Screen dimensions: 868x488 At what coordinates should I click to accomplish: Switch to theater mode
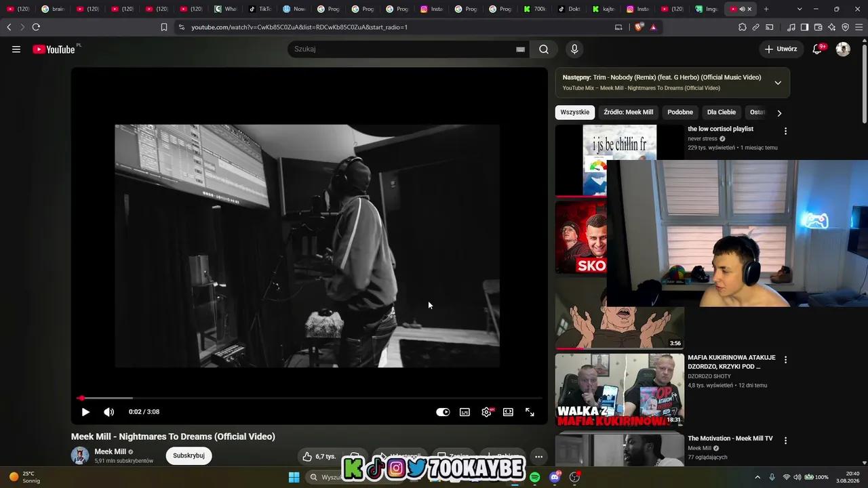pos(508,412)
